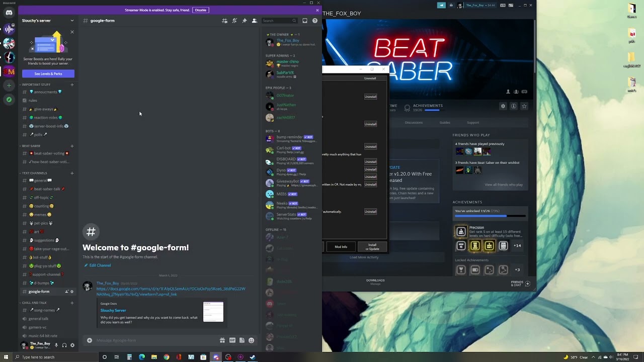Favorite Beat Saber with the star icon
The height and width of the screenshot is (362, 644).
[x=524, y=106]
